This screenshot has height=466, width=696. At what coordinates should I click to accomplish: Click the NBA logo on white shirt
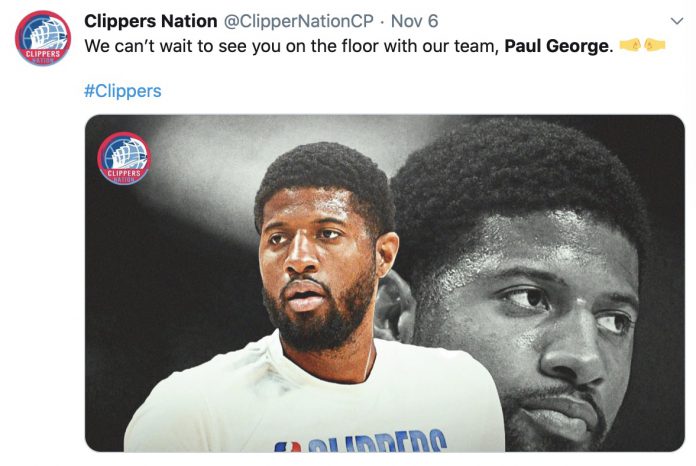[x=287, y=446]
